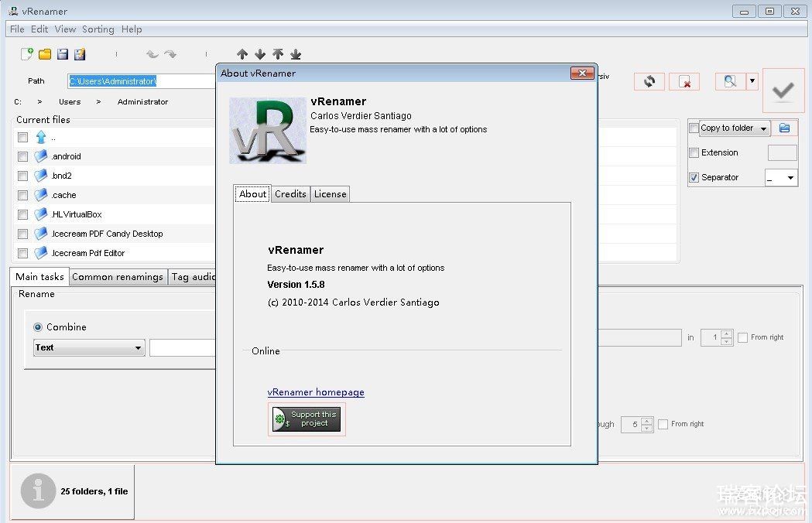Click the vRenamer logo image in About
The width and height of the screenshot is (812, 523).
tap(268, 131)
